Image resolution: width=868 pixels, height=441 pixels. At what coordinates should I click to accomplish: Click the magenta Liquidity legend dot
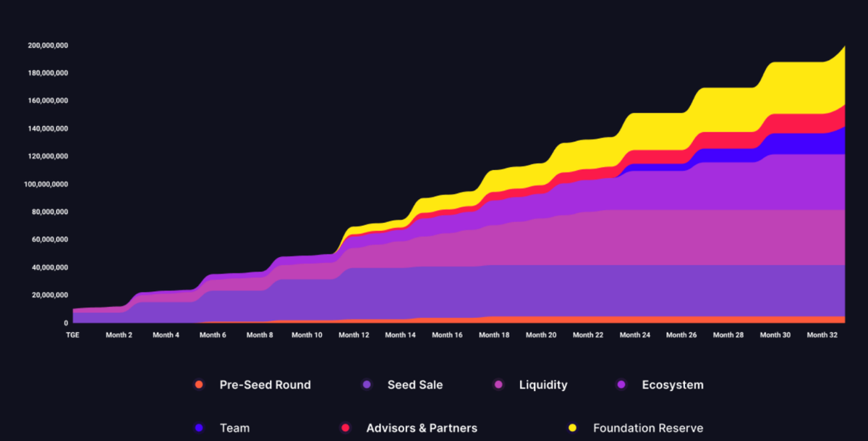coord(498,385)
